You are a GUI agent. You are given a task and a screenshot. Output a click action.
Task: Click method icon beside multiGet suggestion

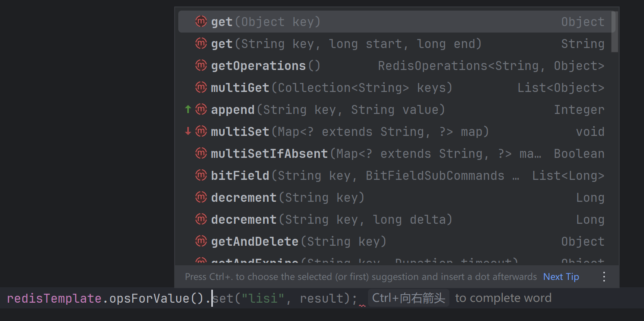point(201,87)
